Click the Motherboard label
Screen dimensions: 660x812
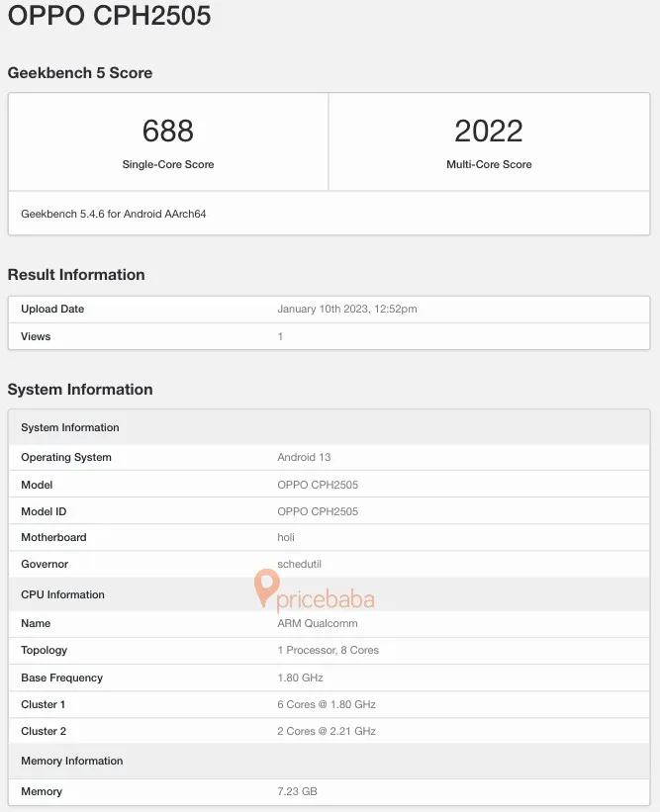[x=53, y=537]
